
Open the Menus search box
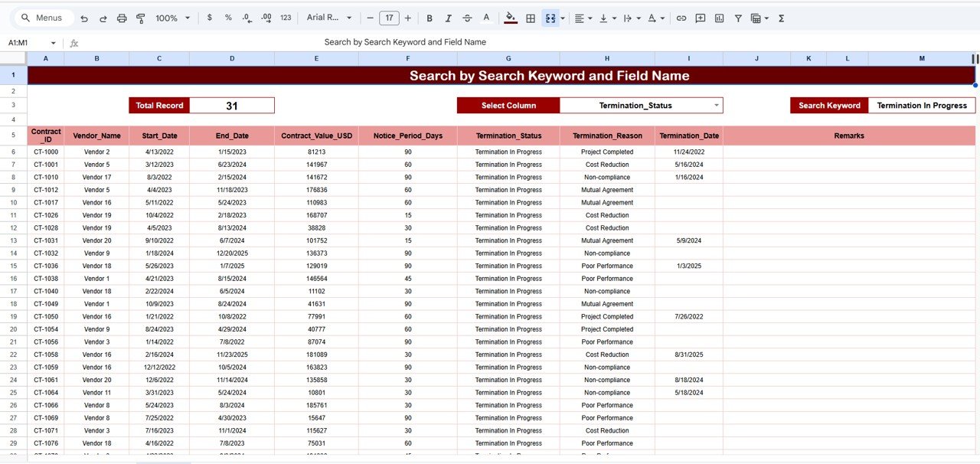click(44, 18)
